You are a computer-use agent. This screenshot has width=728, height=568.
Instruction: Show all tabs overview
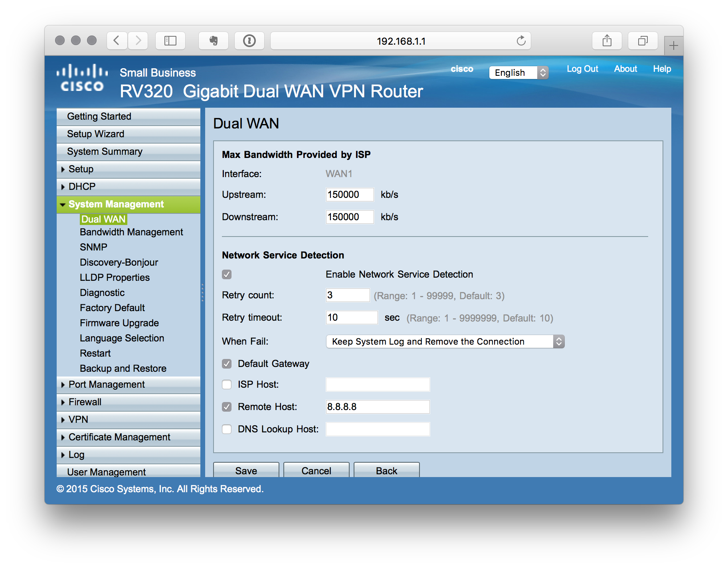pos(643,41)
